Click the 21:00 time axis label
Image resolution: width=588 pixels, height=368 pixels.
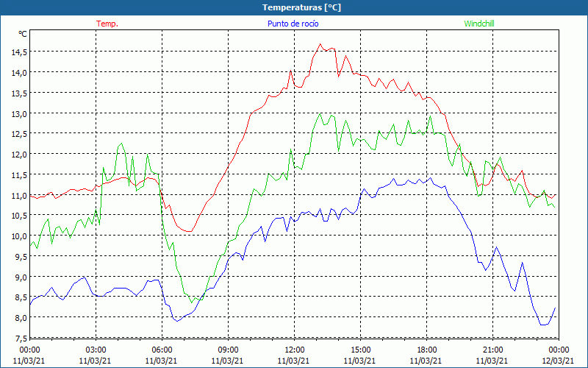[492, 350]
